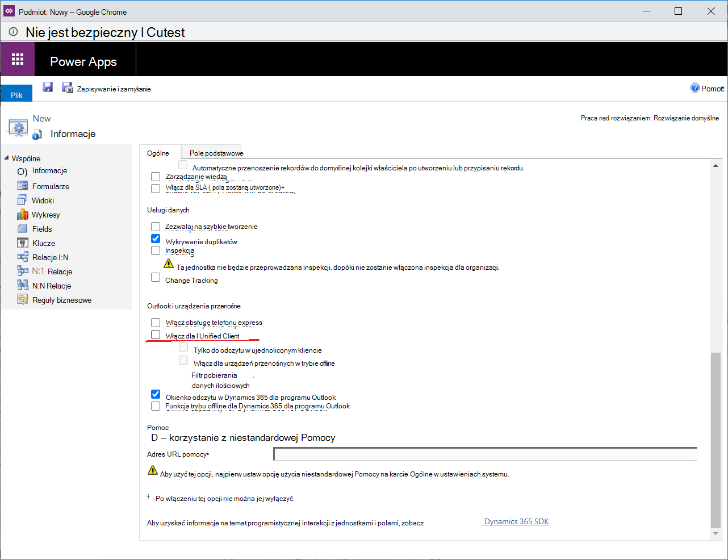Open the Klucze keys icon
Viewport: 728px width, 560px height.
(x=22, y=243)
